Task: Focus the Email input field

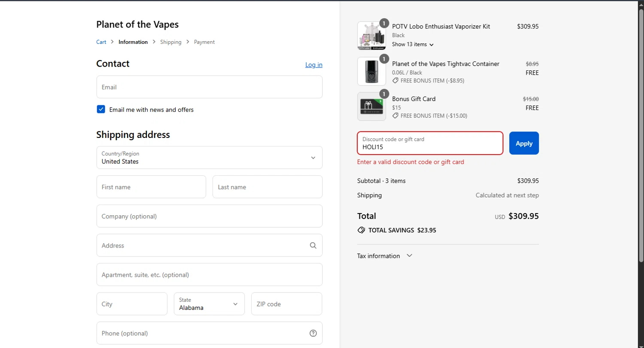Action: [x=210, y=87]
